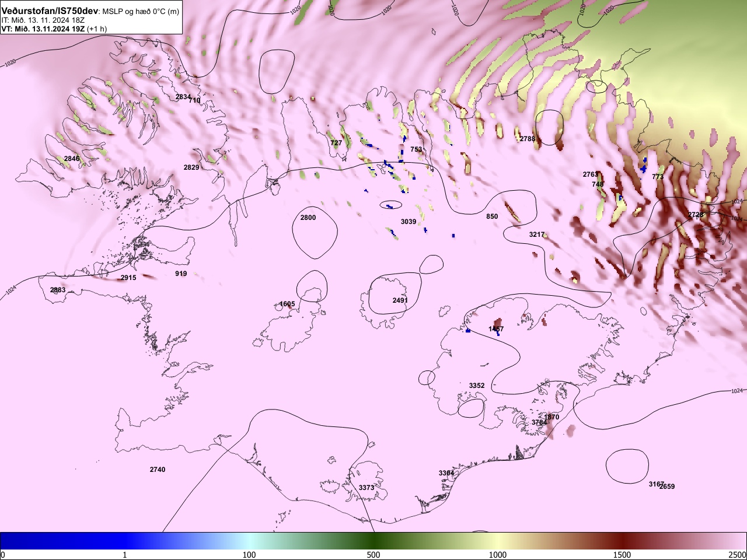The height and width of the screenshot is (560, 747).
Task: Click the 100 tick label on the color scale
Action: click(x=249, y=555)
